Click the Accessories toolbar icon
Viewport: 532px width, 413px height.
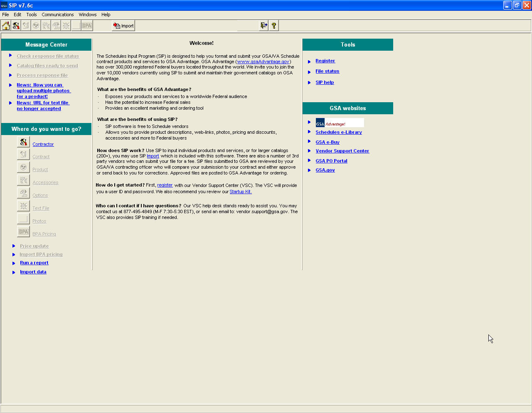(46, 26)
